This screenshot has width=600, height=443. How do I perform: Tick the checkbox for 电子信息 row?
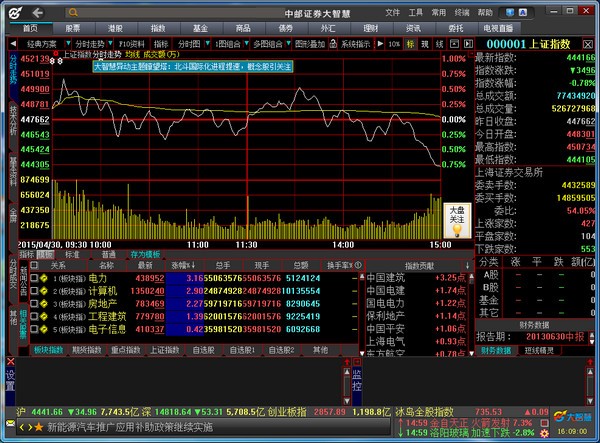pyautogui.click(x=34, y=328)
